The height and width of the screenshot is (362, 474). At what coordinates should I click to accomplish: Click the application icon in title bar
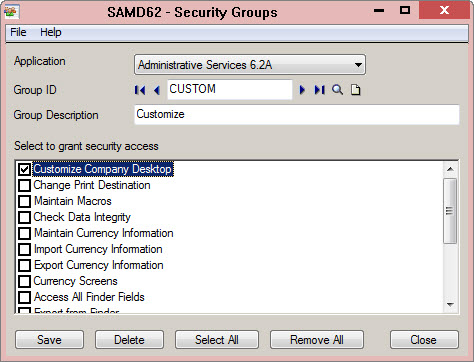(x=11, y=12)
